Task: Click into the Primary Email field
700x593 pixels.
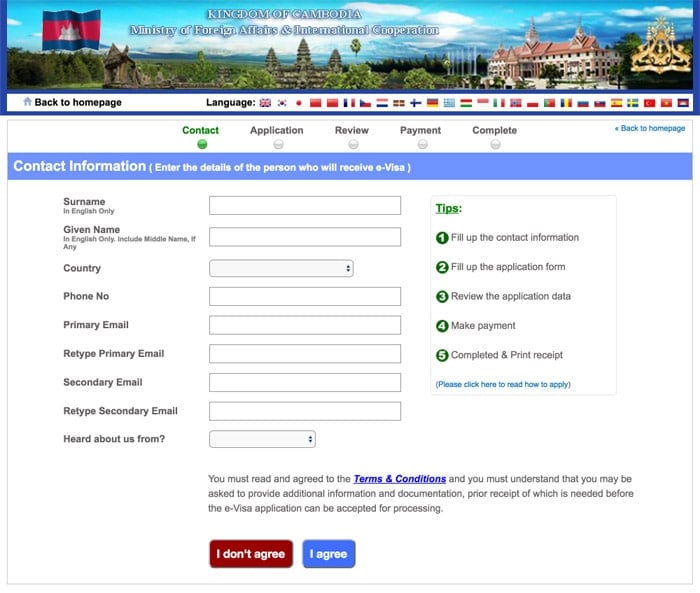Action: (x=305, y=325)
